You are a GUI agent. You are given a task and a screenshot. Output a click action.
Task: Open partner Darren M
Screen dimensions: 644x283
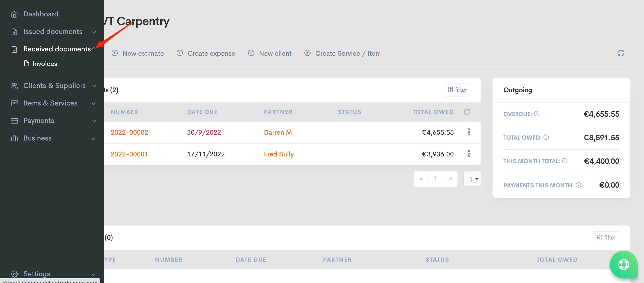[x=278, y=132]
